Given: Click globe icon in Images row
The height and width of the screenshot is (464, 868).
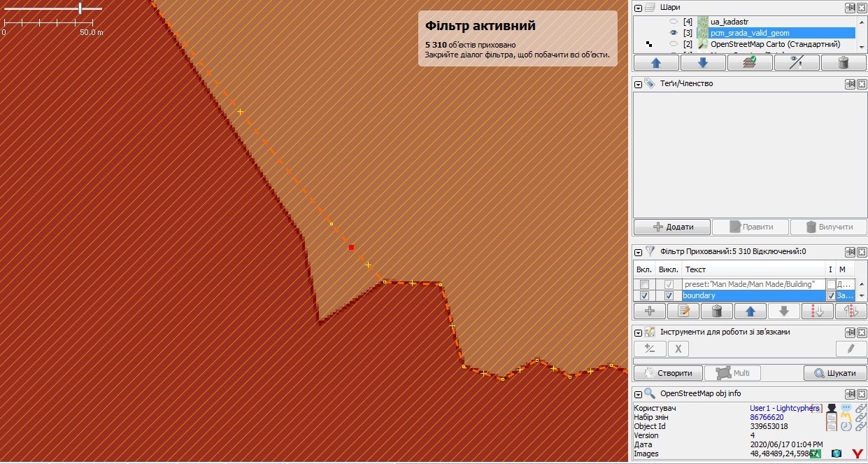Looking at the screenshot, I should pyautogui.click(x=835, y=454).
